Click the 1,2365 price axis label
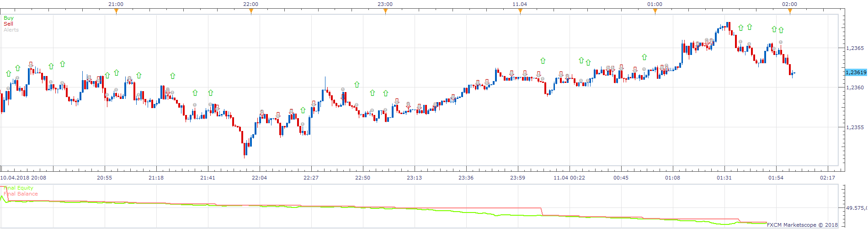The height and width of the screenshot is (229, 868). click(855, 48)
